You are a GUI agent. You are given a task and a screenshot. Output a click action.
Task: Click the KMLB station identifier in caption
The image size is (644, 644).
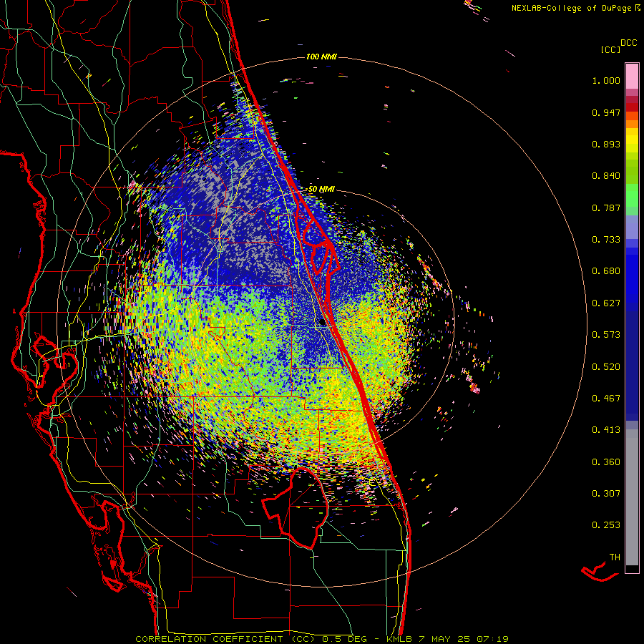click(x=401, y=639)
